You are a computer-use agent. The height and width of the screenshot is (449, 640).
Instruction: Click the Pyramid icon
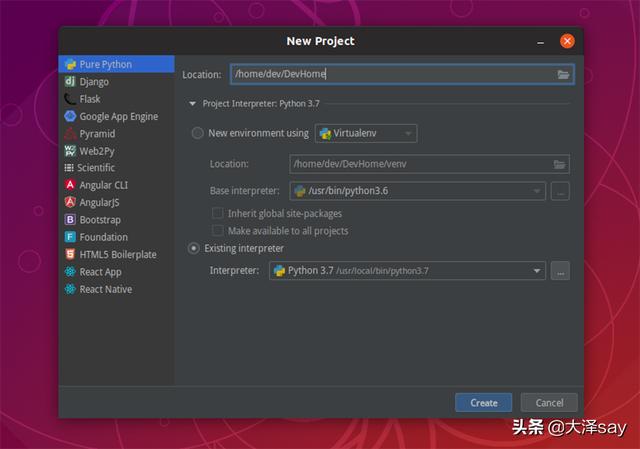(70, 133)
